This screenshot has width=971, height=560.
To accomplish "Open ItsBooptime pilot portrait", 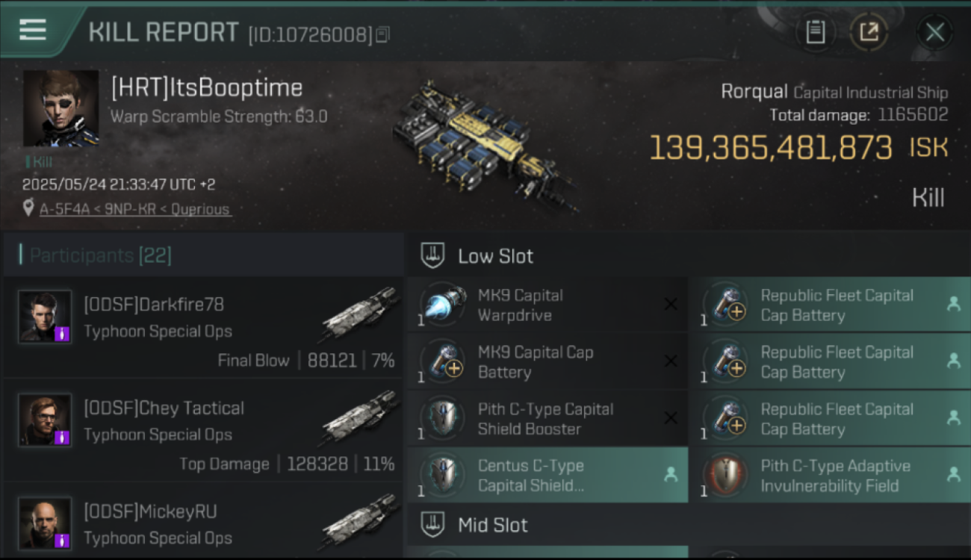I will tap(61, 108).
